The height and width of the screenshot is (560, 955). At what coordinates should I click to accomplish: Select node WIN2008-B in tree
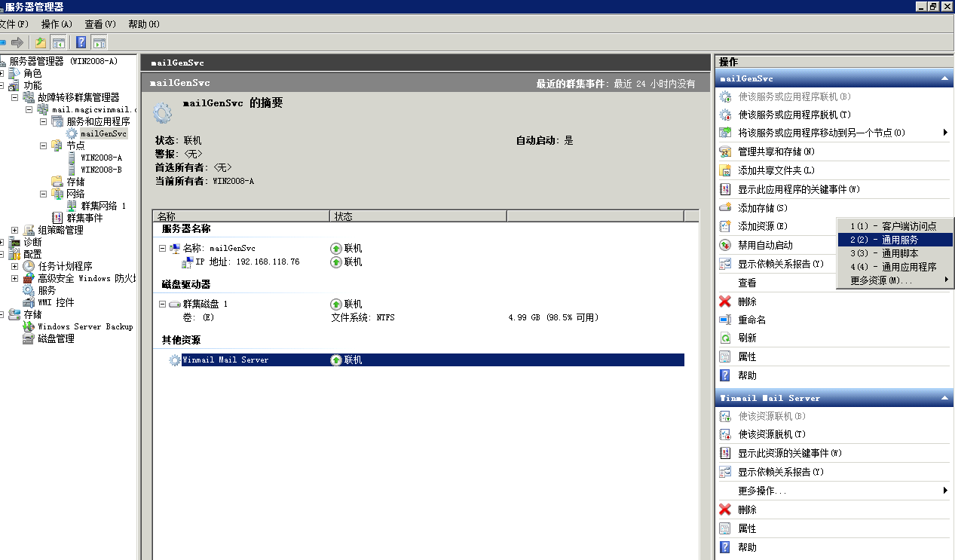click(101, 170)
